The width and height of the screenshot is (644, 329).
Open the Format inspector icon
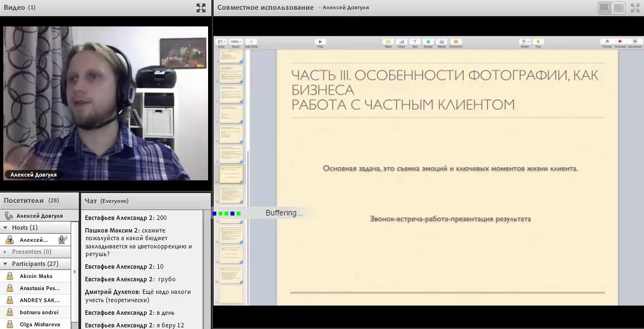pyautogui.click(x=607, y=42)
